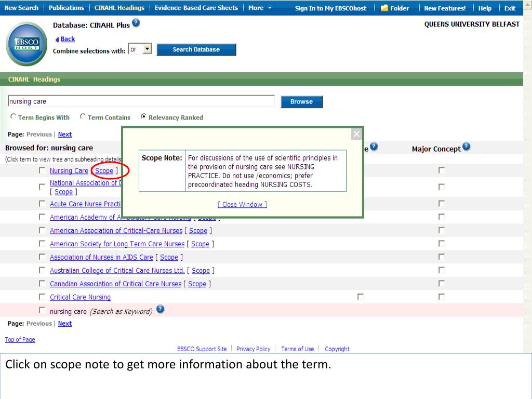Expand the More menu arrow

pos(270,8)
